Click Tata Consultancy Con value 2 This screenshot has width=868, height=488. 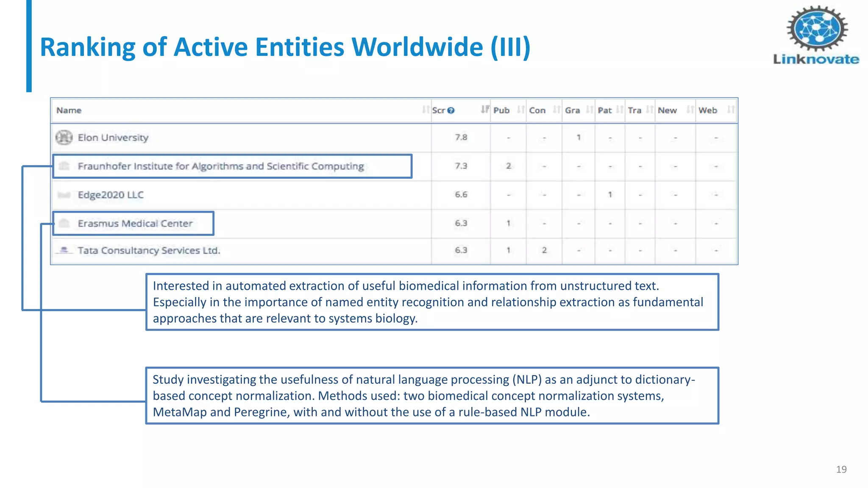(544, 250)
